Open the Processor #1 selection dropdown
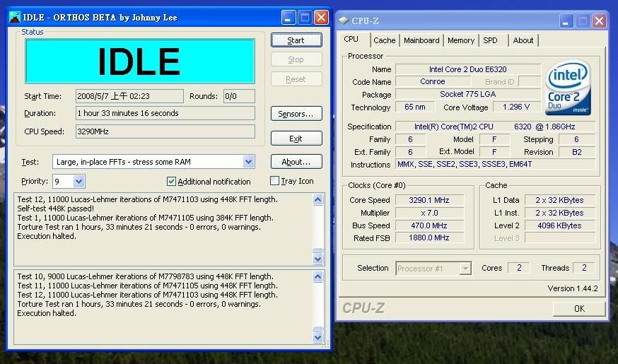 click(465, 269)
